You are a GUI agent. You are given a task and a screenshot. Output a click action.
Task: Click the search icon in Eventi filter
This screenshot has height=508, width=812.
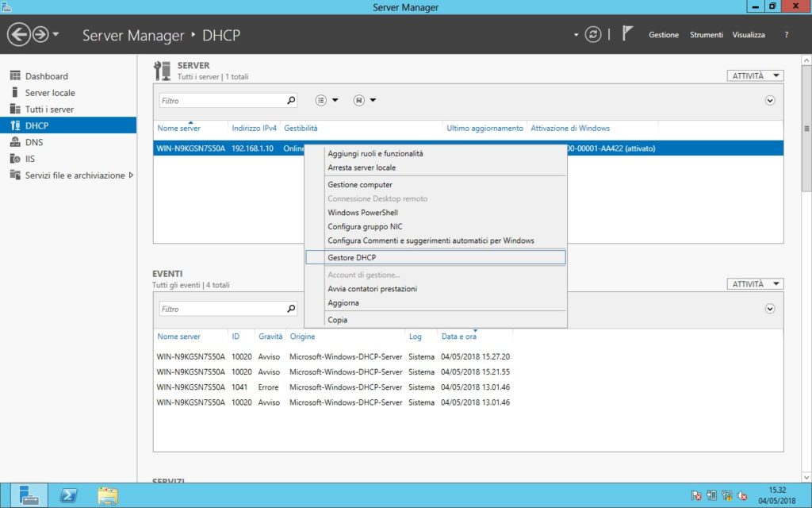click(x=292, y=309)
